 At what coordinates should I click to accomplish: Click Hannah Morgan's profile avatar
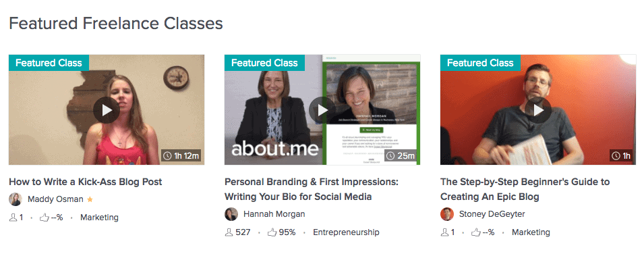click(x=231, y=214)
